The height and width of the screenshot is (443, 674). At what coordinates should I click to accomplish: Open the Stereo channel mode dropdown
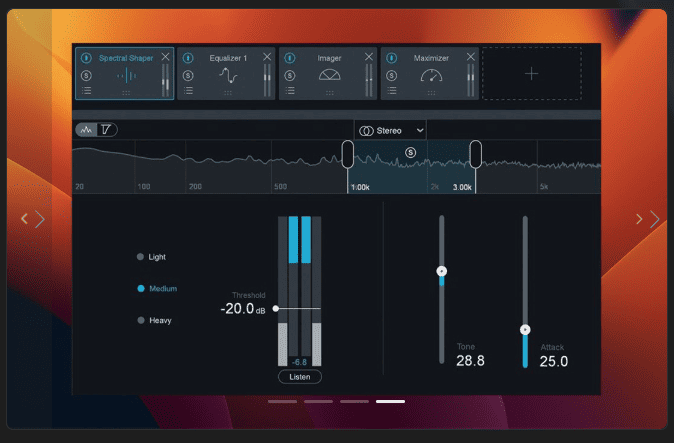click(x=390, y=131)
